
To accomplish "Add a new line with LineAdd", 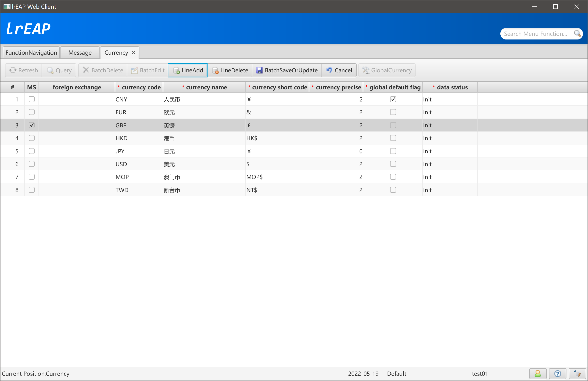I will coord(188,70).
